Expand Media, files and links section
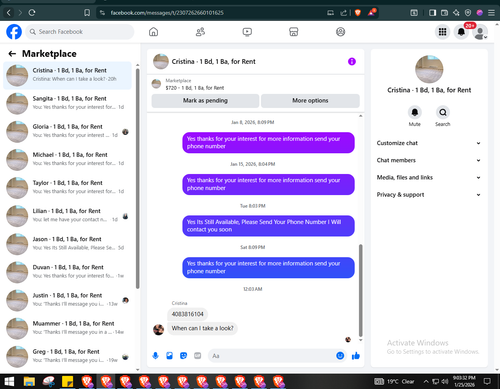The height and width of the screenshot is (389, 500). (429, 177)
